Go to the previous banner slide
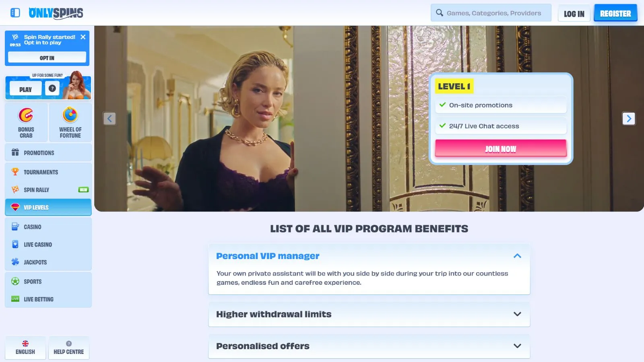The height and width of the screenshot is (362, 644). tap(109, 119)
